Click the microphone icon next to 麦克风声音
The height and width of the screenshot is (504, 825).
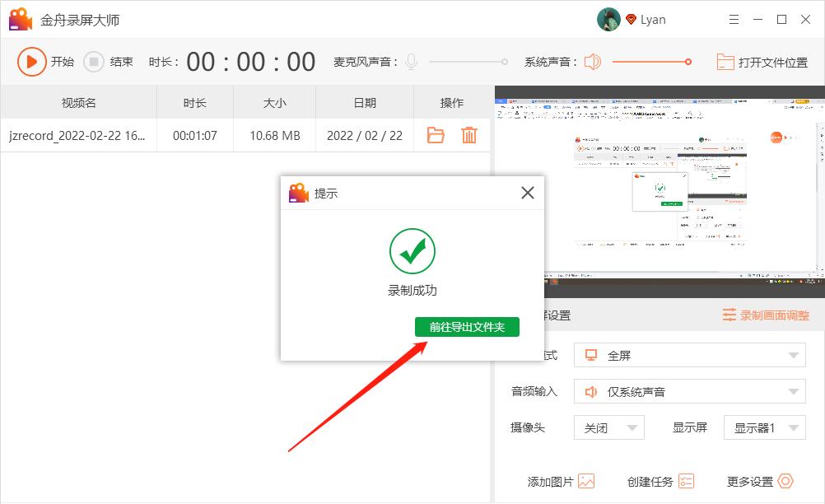[x=411, y=60]
